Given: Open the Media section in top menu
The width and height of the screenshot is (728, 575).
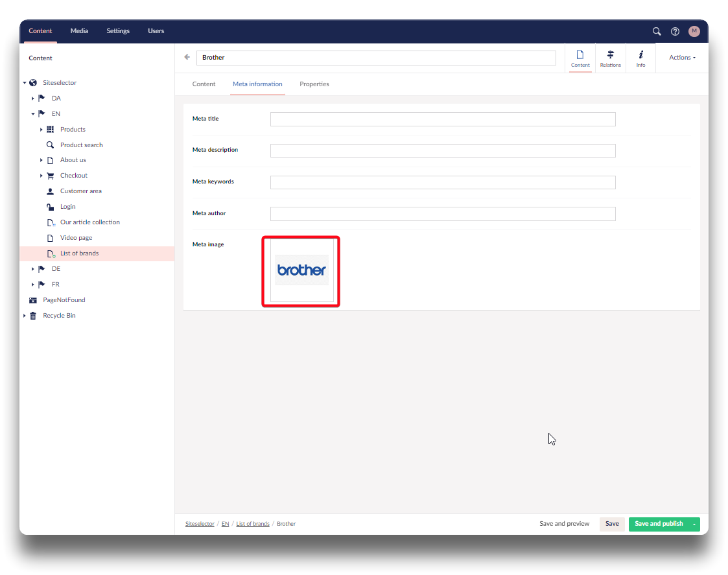Looking at the screenshot, I should 79,31.
